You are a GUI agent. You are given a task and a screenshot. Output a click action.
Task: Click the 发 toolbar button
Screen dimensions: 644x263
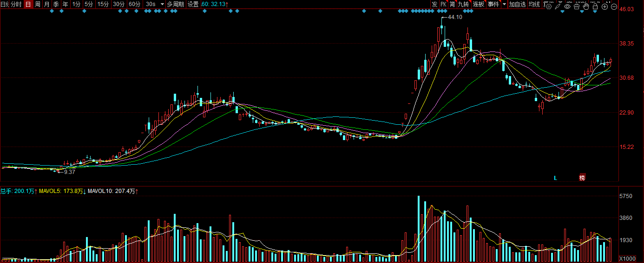point(434,4)
